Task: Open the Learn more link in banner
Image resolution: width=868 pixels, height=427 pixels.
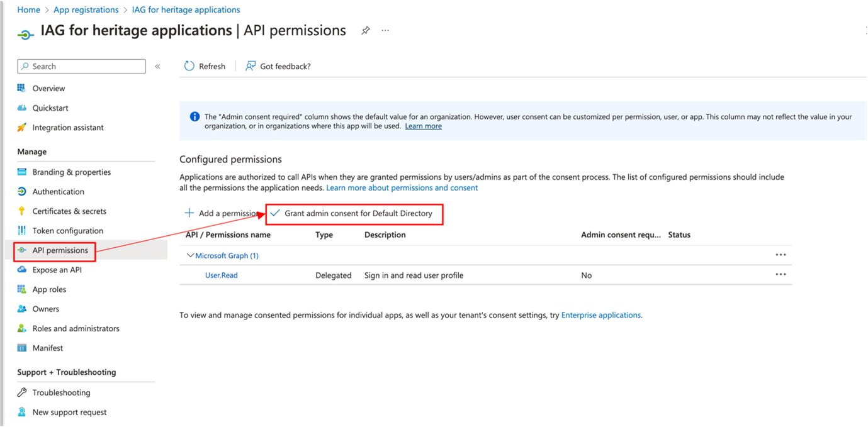Action: coord(423,126)
